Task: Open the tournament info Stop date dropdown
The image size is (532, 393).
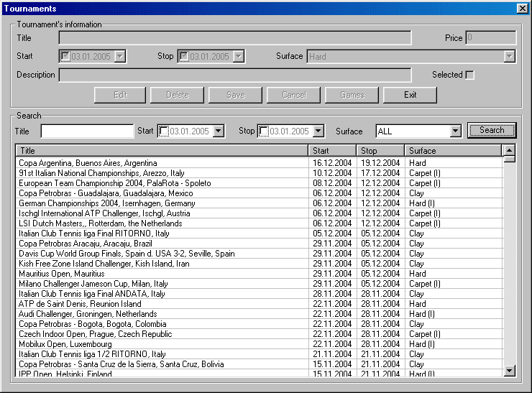Action: pyautogui.click(x=239, y=56)
